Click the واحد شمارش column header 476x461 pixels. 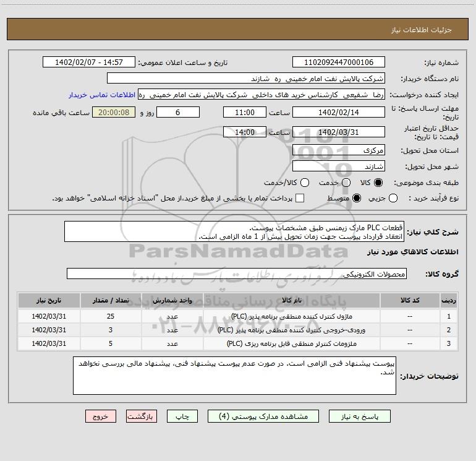click(x=172, y=300)
